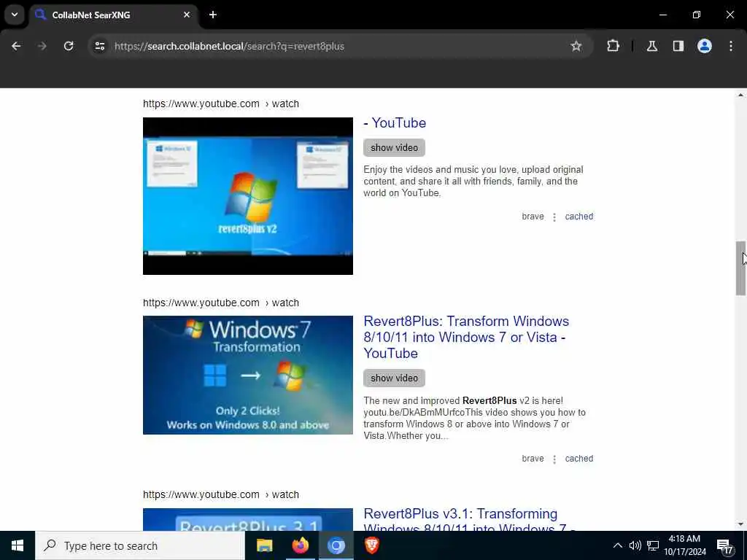Image resolution: width=747 pixels, height=560 pixels.
Task: Show hidden system tray icons
Action: pyautogui.click(x=617, y=545)
